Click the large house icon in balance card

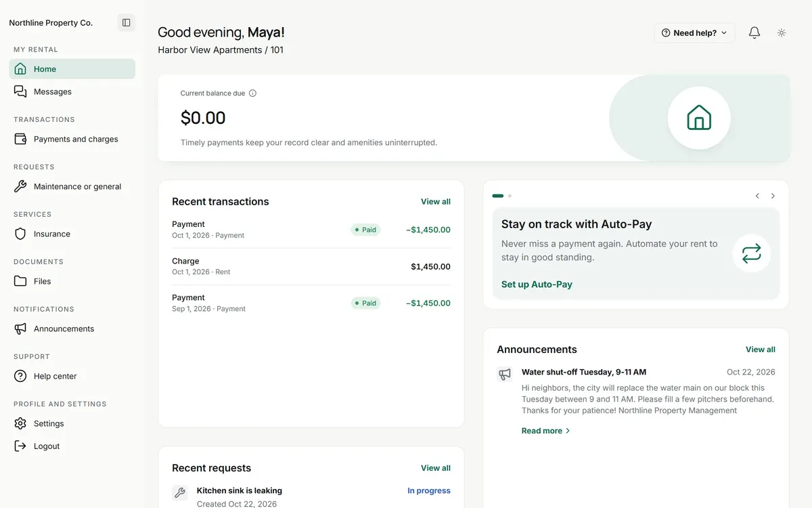[699, 118]
